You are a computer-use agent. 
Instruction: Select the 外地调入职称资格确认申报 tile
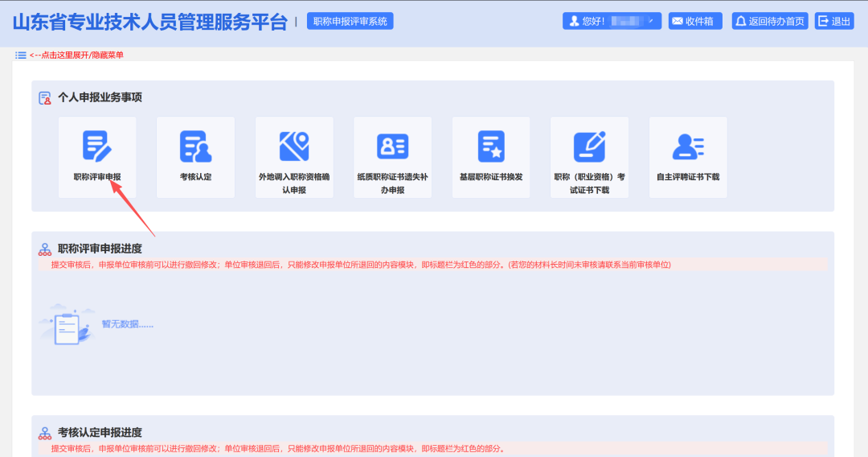294,158
